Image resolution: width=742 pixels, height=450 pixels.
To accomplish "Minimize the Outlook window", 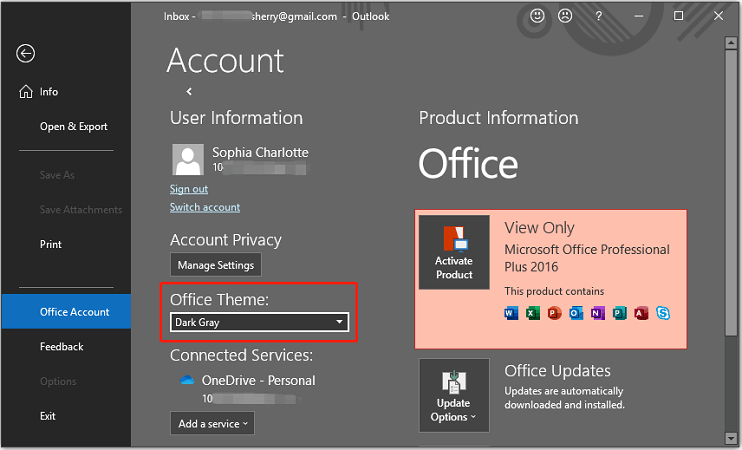I will 639,16.
